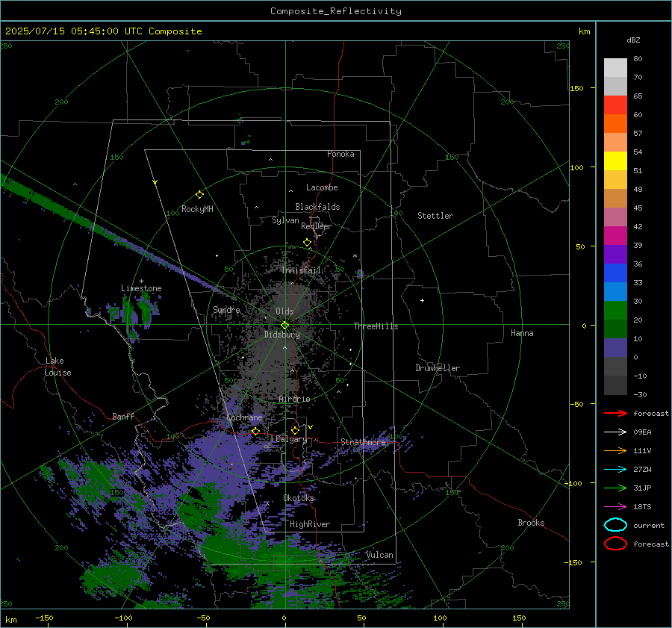Click the red forecast arrow legend icon

point(615,413)
